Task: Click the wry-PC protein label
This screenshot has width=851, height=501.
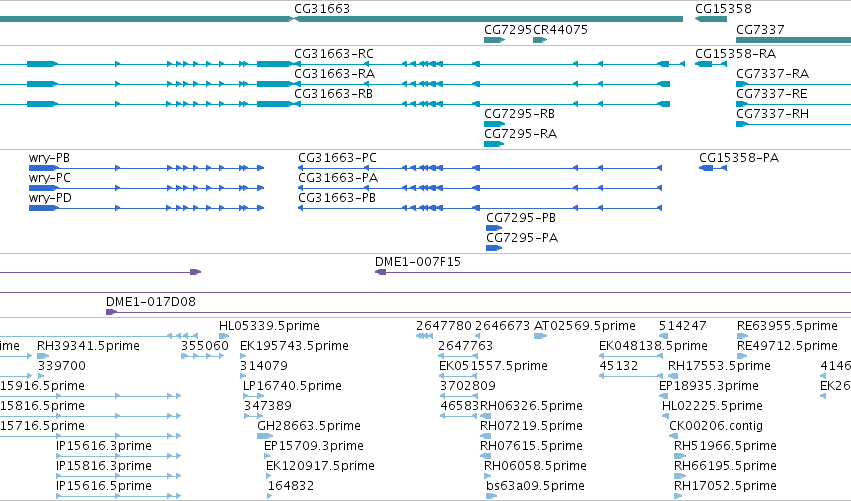Action: tap(49, 178)
